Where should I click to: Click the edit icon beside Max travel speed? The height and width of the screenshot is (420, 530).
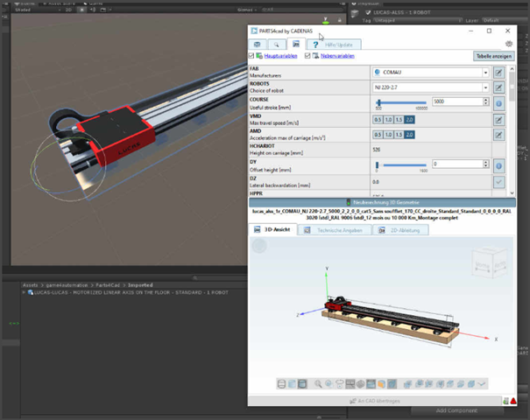pos(498,119)
